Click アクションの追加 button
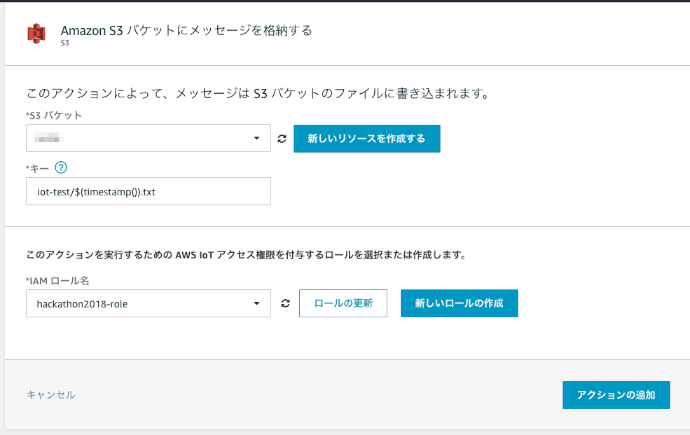The height and width of the screenshot is (435, 690). 616,395
